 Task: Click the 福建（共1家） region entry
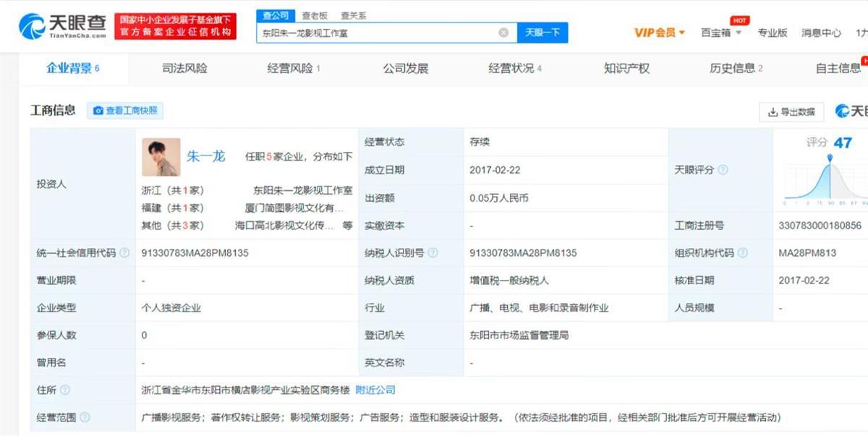(173, 208)
